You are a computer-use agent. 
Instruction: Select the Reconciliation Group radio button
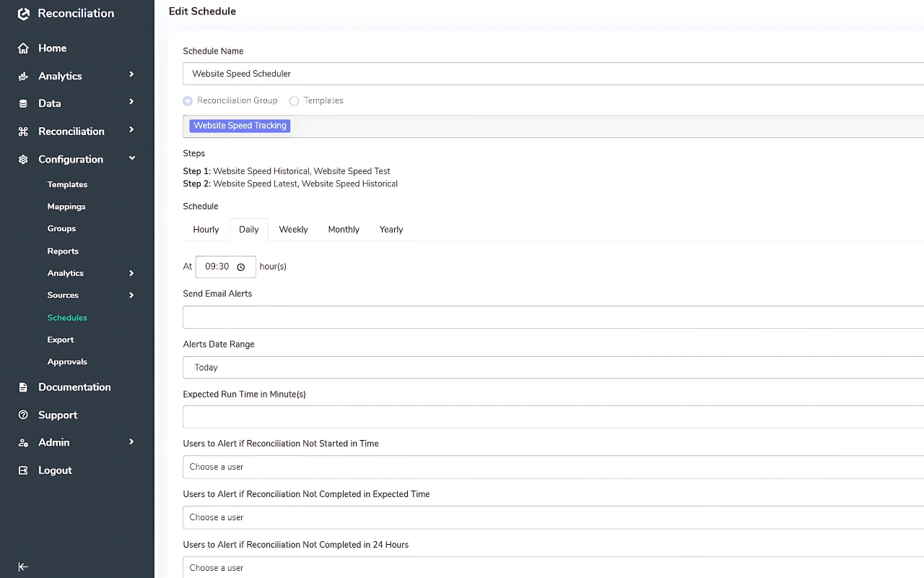coord(188,100)
